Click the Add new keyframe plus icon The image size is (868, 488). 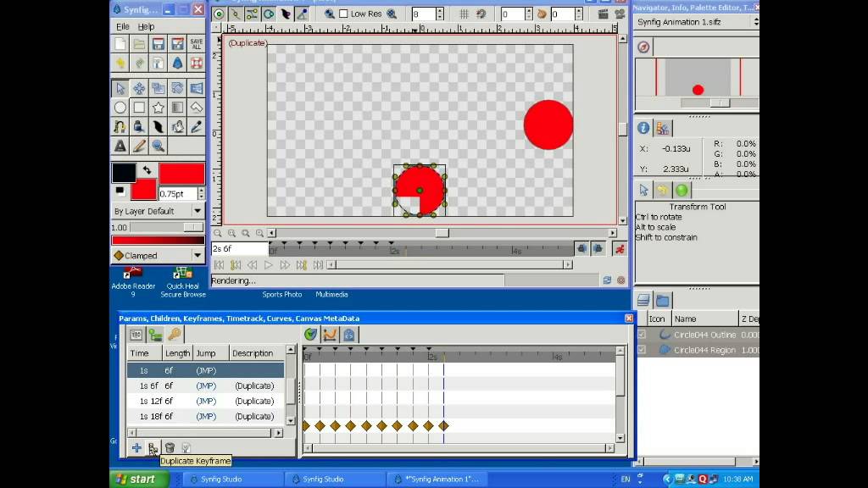pos(136,447)
